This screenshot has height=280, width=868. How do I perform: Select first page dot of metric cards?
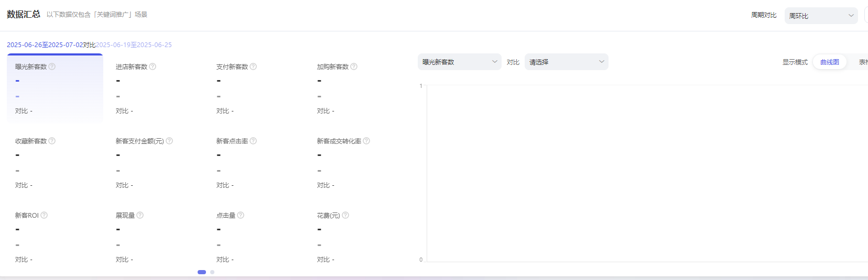point(202,272)
